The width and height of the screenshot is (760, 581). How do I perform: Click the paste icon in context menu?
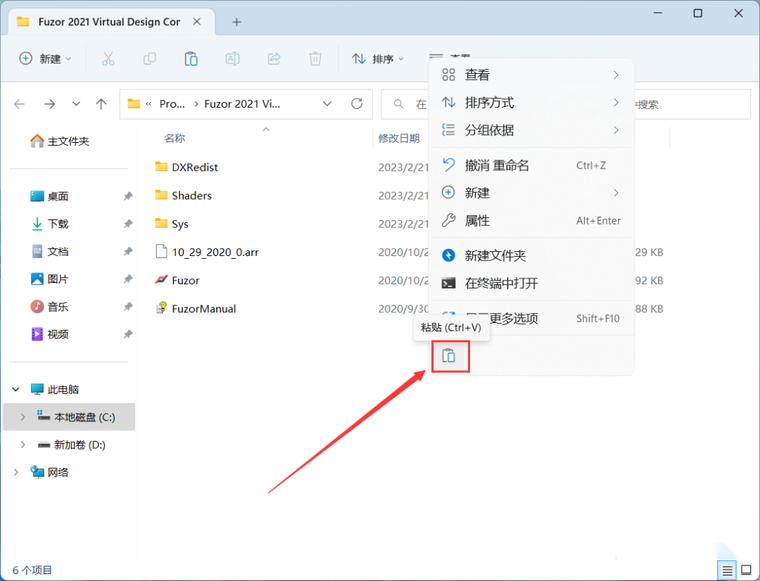point(449,356)
